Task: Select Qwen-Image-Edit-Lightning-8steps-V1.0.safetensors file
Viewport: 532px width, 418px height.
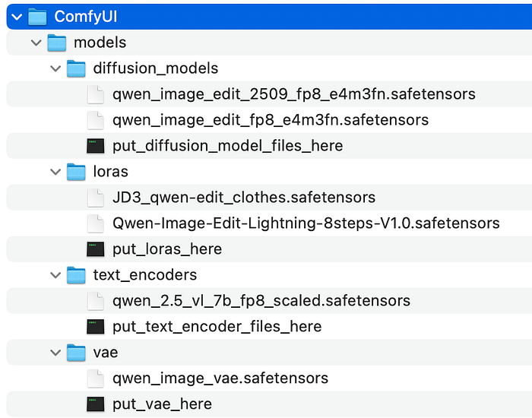Action: pyautogui.click(x=306, y=223)
